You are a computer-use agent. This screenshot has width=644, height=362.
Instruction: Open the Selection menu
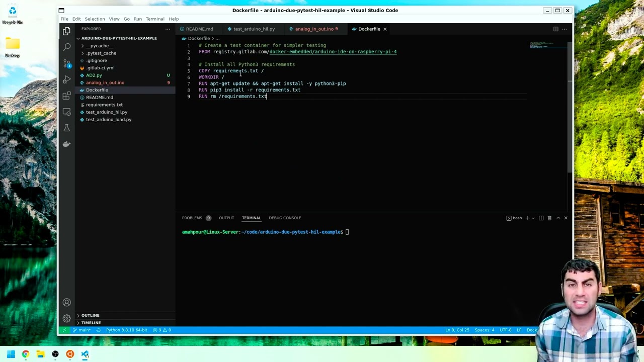[95, 19]
